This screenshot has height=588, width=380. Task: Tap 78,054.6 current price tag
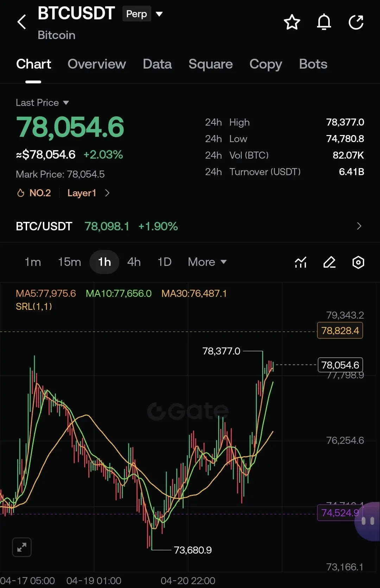point(340,365)
